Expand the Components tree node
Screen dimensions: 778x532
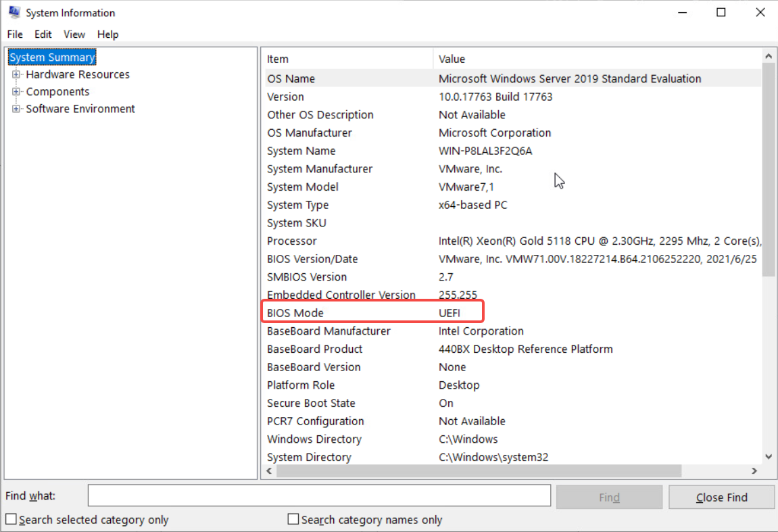coord(16,92)
